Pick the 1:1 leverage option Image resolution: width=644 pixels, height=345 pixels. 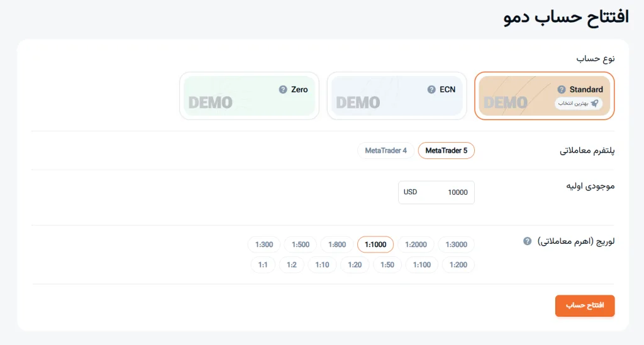[263, 265]
